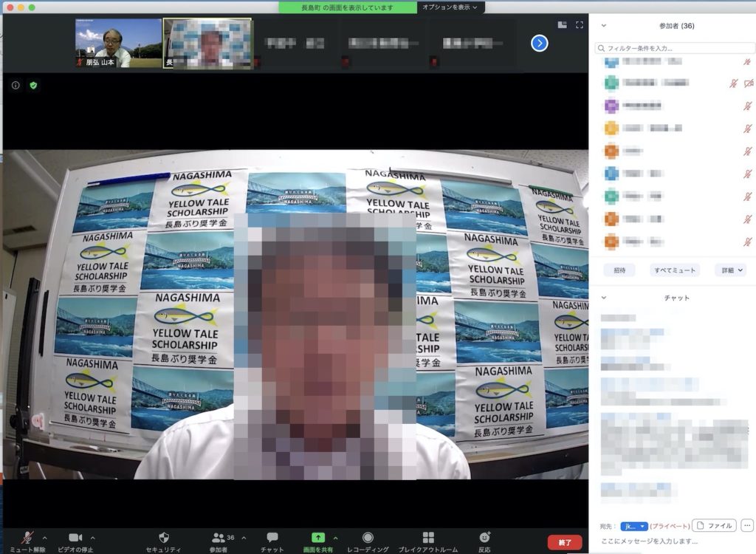Open share options arrow beside 画面を共有
This screenshot has height=554, width=756.
[336, 538]
